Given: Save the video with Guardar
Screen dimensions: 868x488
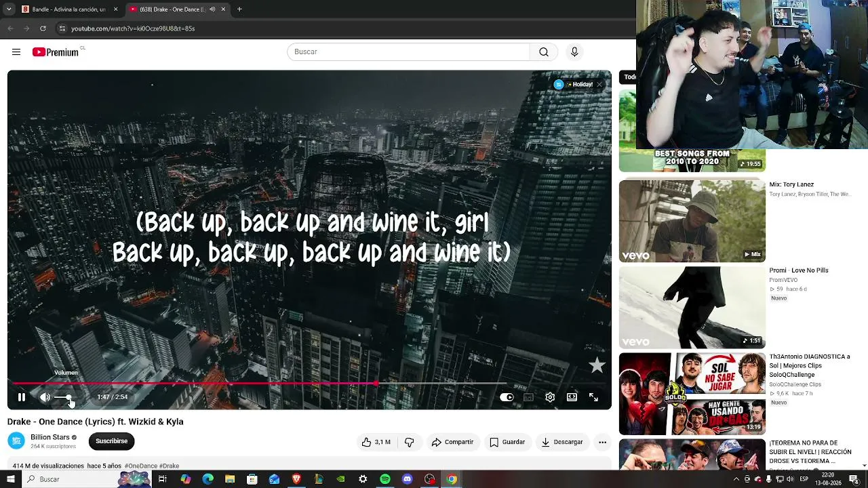Looking at the screenshot, I should click(507, 442).
